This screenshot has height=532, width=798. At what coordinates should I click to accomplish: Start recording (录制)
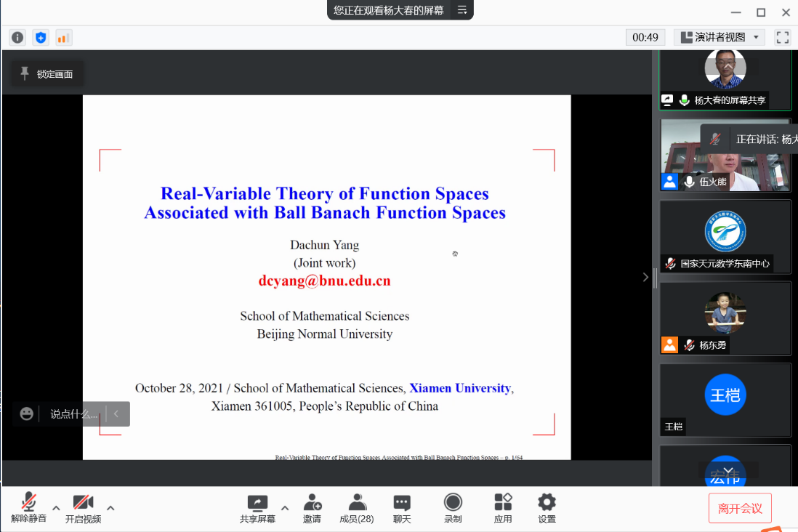(453, 508)
